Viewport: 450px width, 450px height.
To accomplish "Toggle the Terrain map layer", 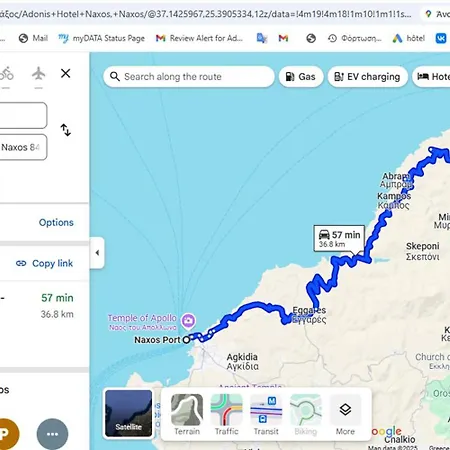I will tap(187, 414).
